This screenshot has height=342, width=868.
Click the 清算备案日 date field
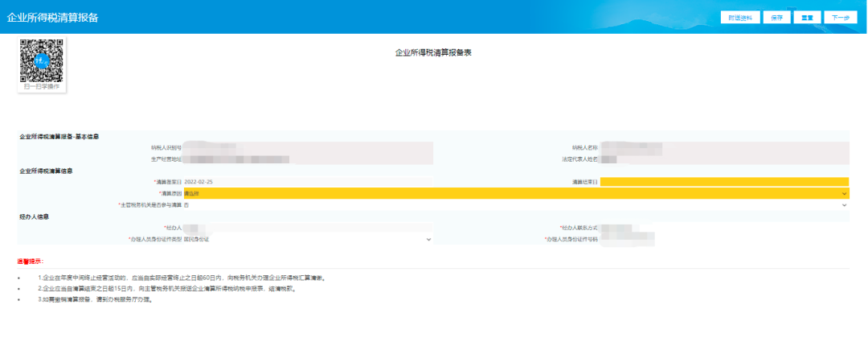[x=307, y=182]
